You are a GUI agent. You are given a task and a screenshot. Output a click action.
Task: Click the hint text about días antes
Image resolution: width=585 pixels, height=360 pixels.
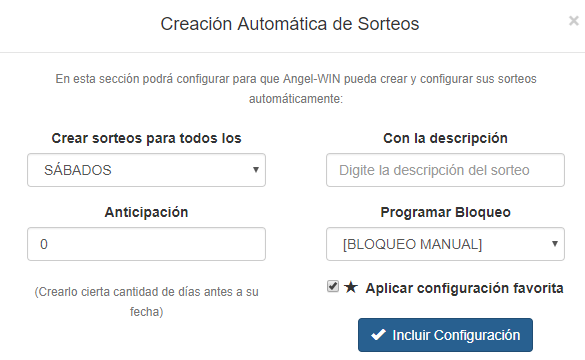146,301
